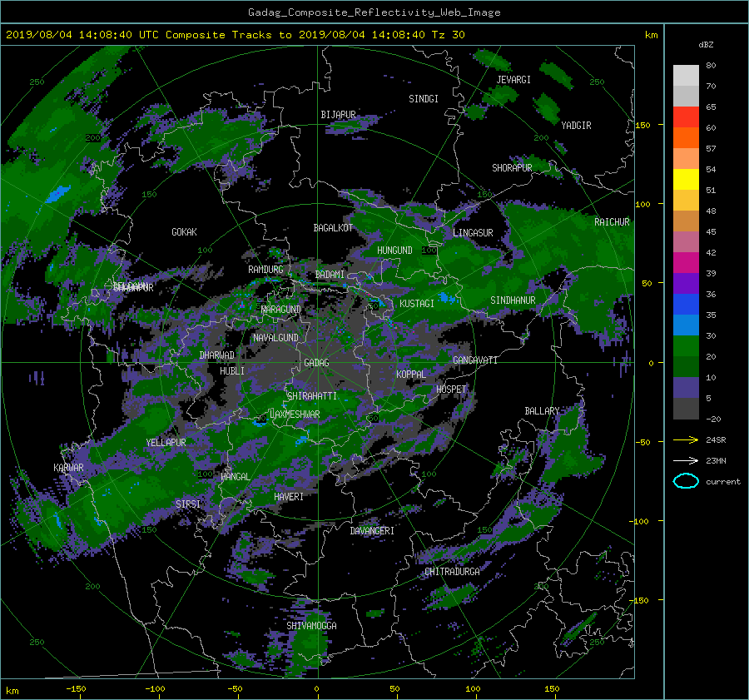The image size is (749, 700).
Task: Click the 23MN white arrow legend icon
Action: point(686,460)
